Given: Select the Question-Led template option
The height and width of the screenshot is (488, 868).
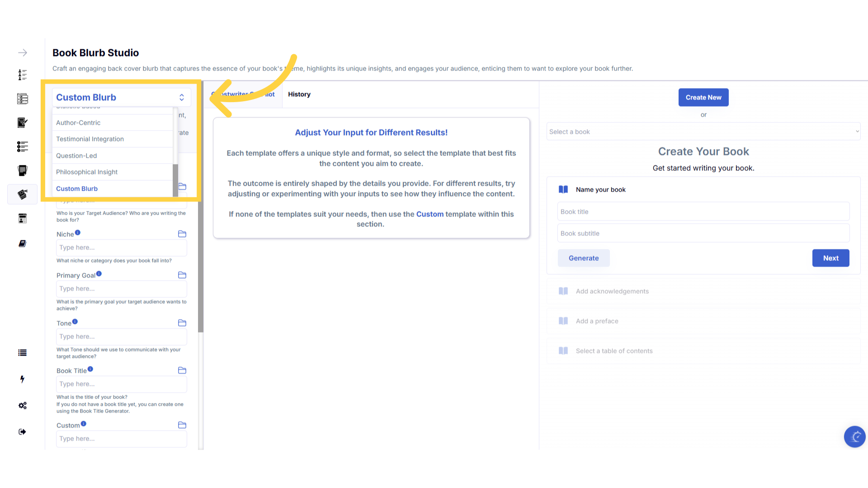Looking at the screenshot, I should (x=76, y=156).
